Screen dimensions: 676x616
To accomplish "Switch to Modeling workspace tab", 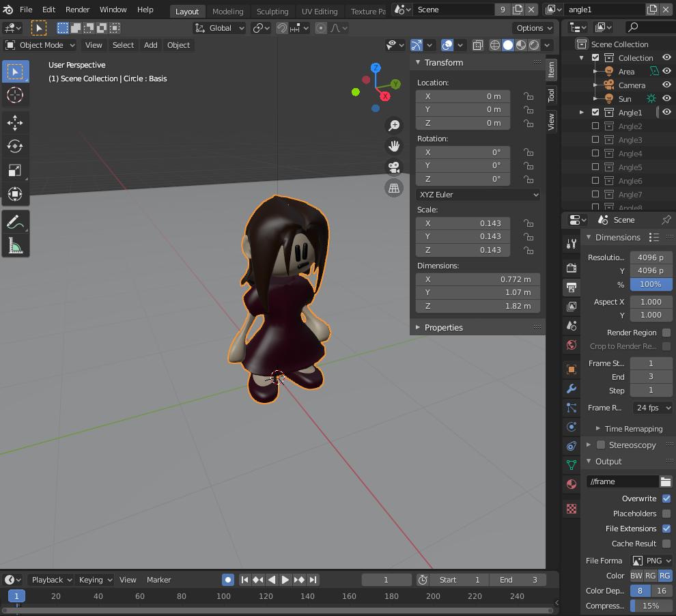I will pyautogui.click(x=227, y=12).
